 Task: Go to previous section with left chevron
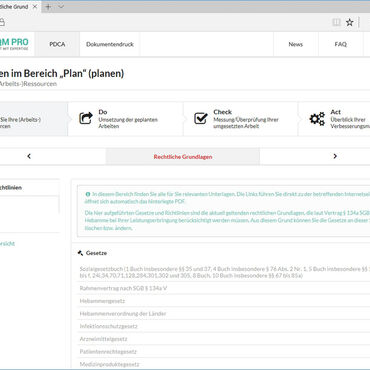29,156
